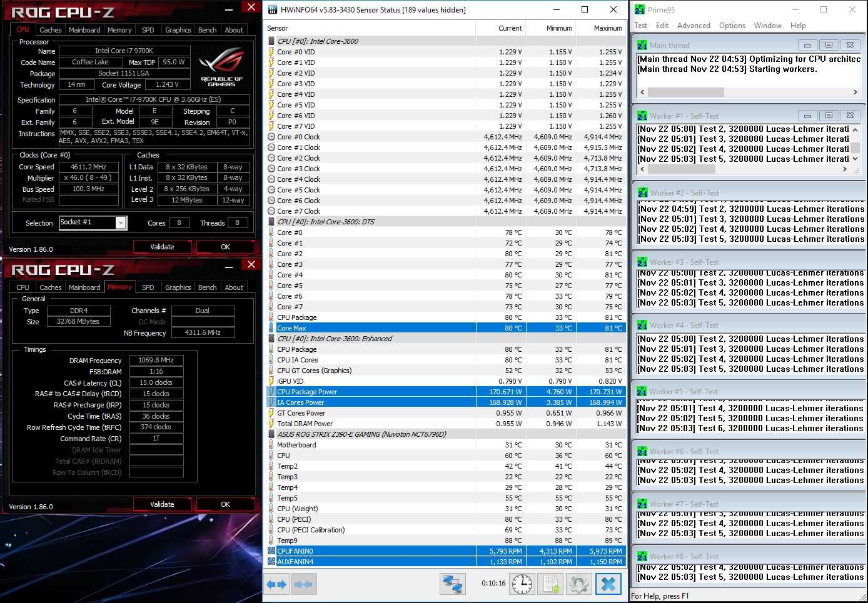Close the Worker #1 Self-Test subwindow
This screenshot has width=868, height=603.
(x=850, y=116)
